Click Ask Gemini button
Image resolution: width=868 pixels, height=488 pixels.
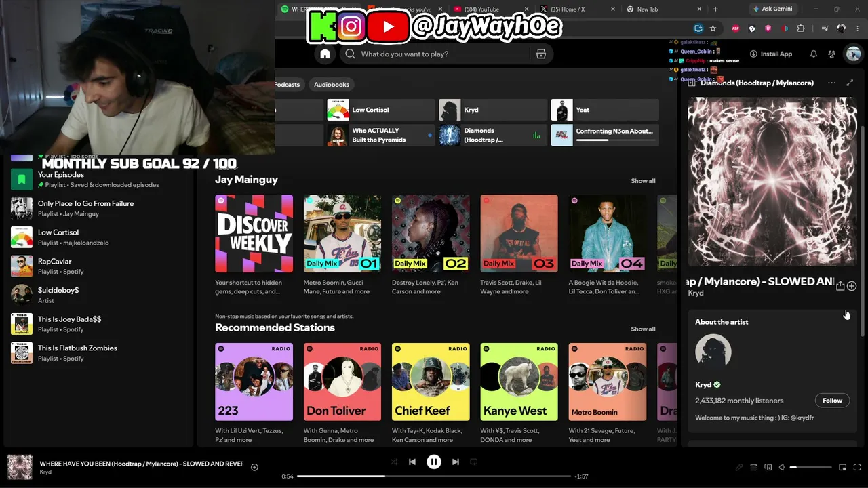(x=772, y=9)
